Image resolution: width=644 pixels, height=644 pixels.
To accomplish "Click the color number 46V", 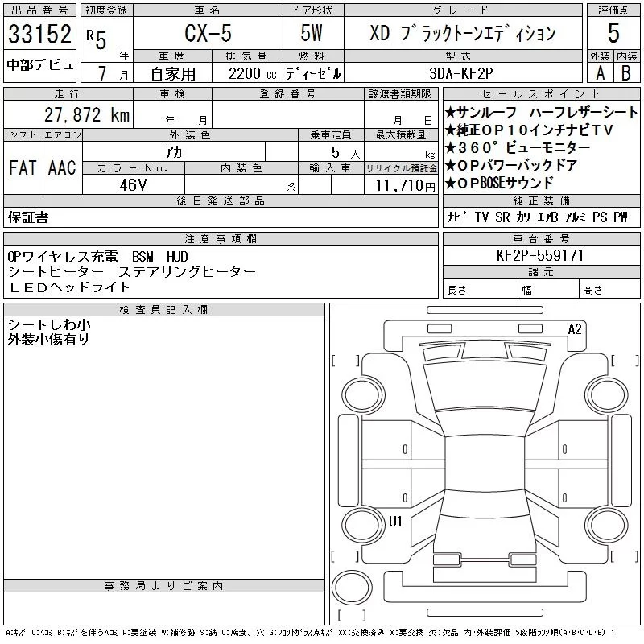I will coord(133,185).
